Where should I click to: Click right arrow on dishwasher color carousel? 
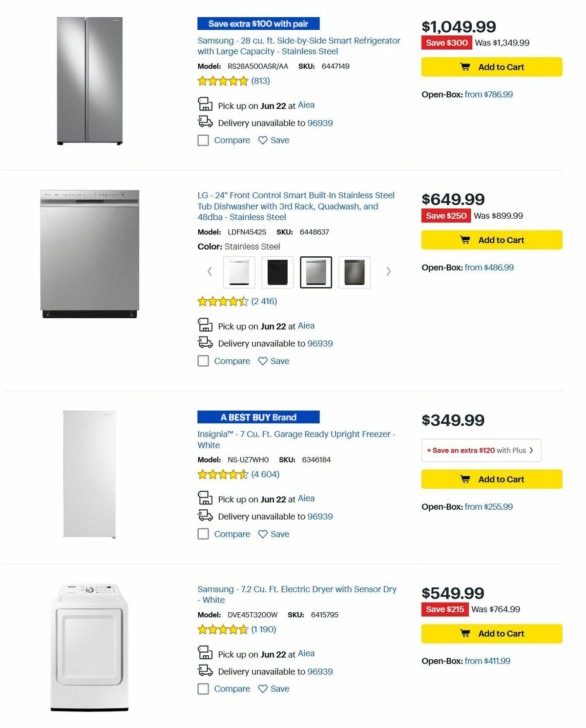coord(388,271)
